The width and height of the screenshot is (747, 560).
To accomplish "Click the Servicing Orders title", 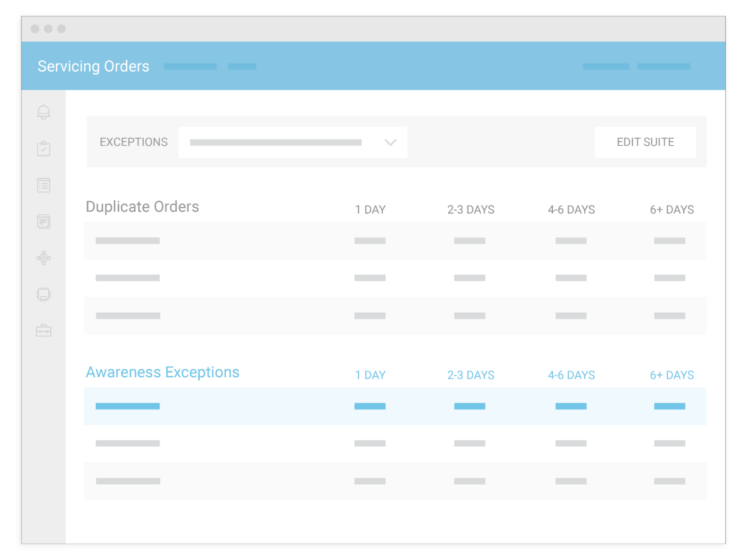I will [x=93, y=66].
